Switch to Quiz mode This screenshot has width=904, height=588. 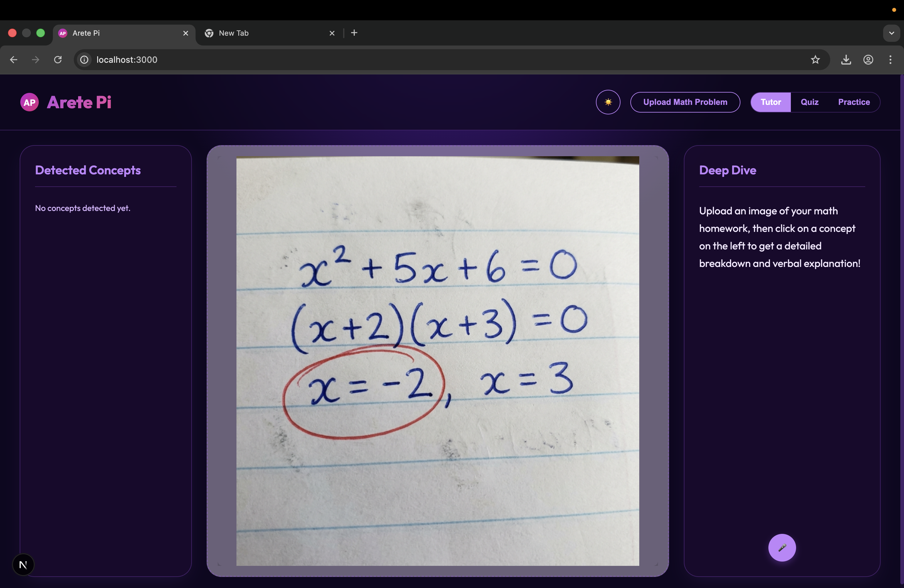pos(809,102)
